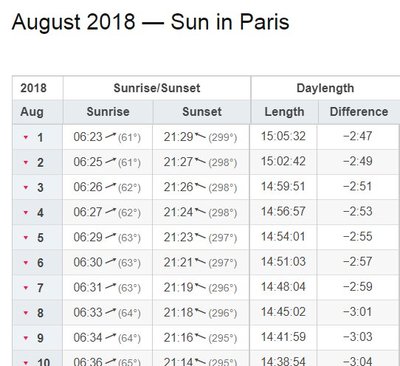Click the sunrise arrow icon next to 06:29

coord(110,236)
